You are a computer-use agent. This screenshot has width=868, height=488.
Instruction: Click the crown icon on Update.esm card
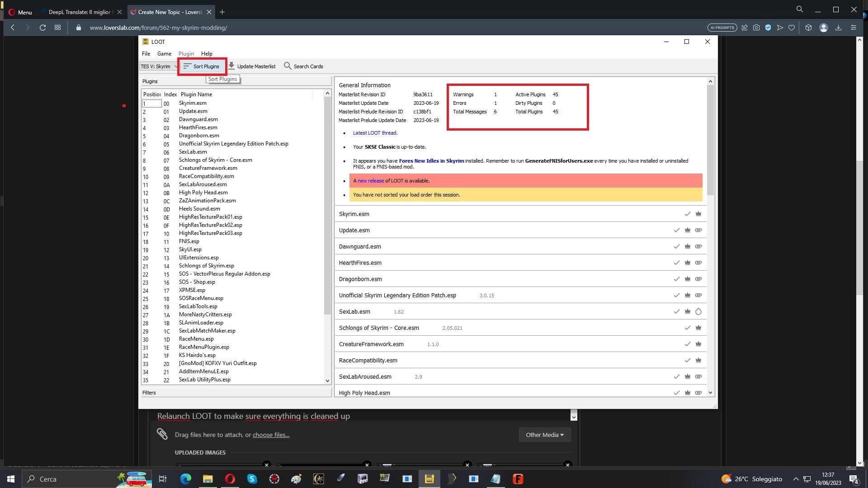click(687, 230)
